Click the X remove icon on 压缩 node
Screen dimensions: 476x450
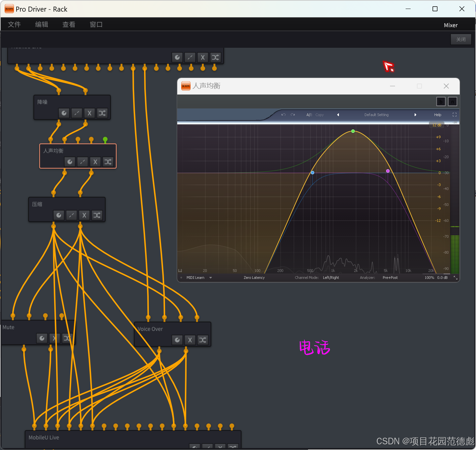click(x=84, y=215)
